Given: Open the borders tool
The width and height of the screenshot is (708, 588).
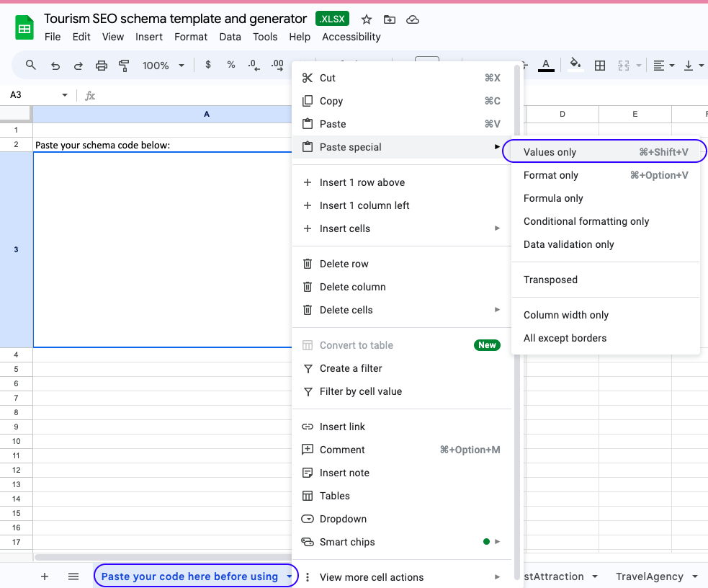Looking at the screenshot, I should coord(599,66).
